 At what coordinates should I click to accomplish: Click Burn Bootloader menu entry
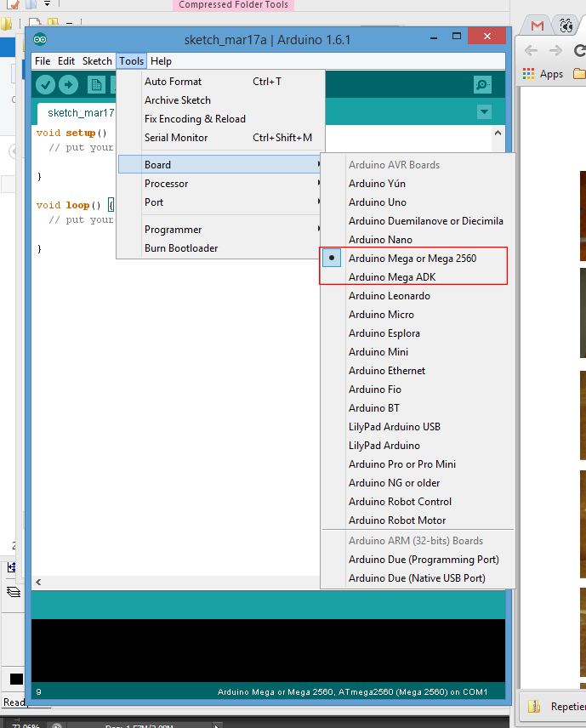point(181,248)
